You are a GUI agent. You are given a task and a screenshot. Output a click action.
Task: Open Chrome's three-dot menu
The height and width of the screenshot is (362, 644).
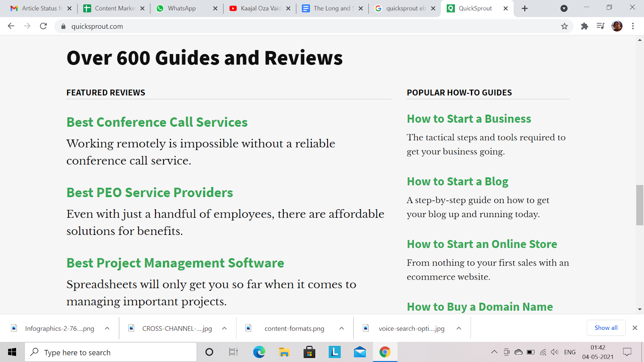coord(633,26)
